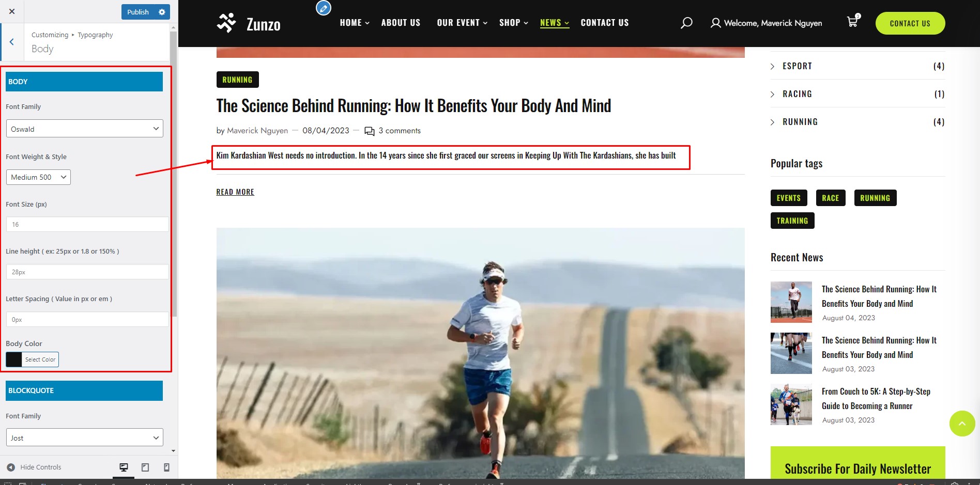Open the shopping cart icon
The image size is (980, 485).
pos(853,21)
